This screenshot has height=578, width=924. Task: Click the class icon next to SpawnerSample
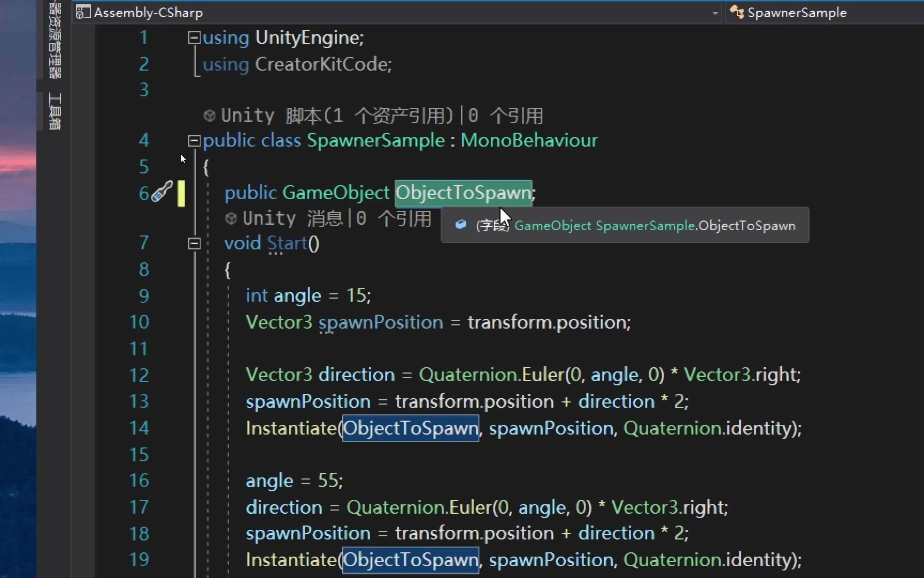pos(737,12)
